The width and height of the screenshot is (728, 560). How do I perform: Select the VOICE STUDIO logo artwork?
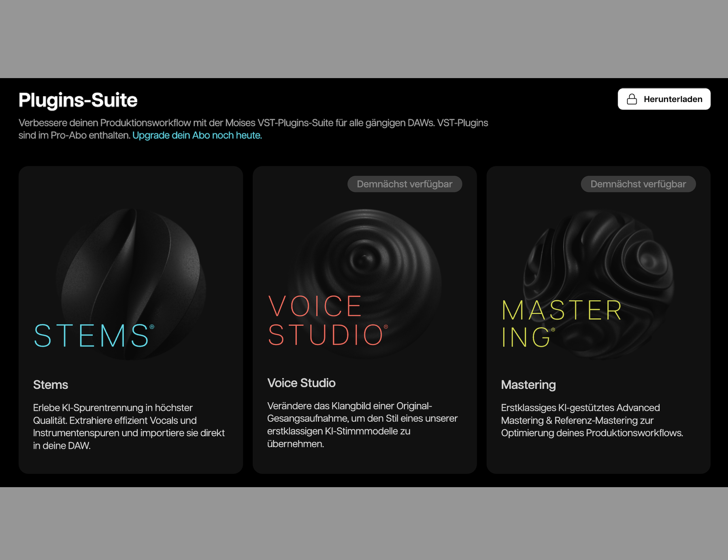coord(328,320)
